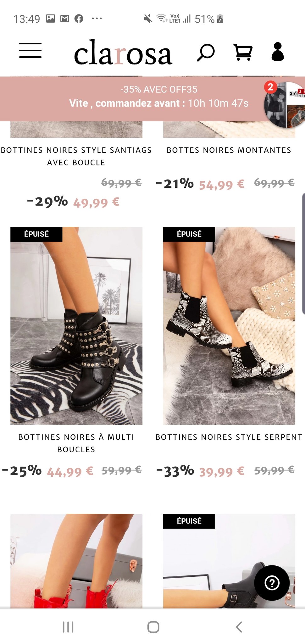View the red boots product image
The image size is (305, 644).
coord(76,561)
